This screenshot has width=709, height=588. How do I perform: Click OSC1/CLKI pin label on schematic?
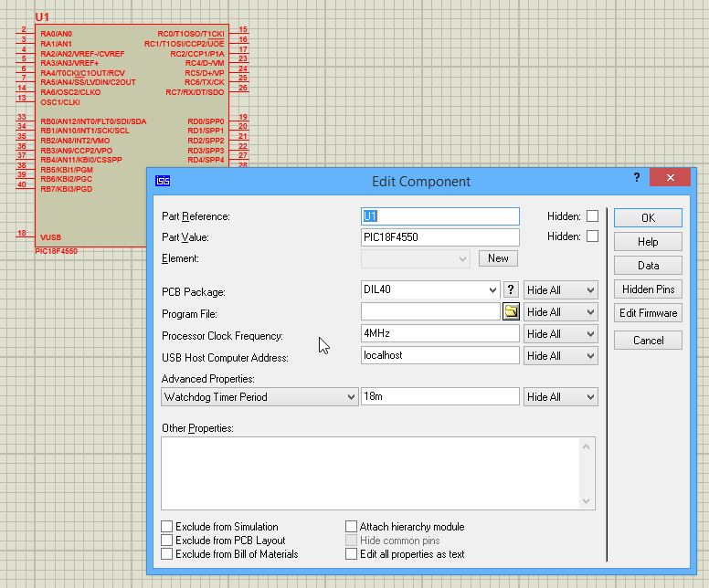point(60,102)
